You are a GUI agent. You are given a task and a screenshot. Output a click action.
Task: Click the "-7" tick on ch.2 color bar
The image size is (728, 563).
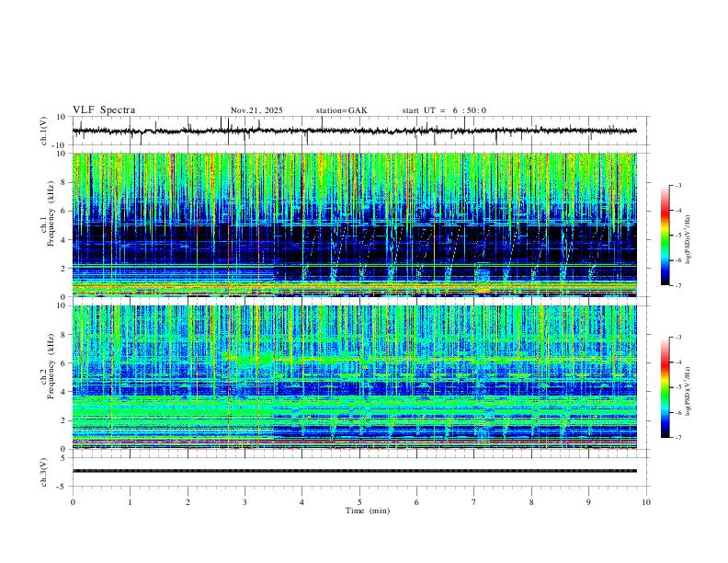[677, 437]
